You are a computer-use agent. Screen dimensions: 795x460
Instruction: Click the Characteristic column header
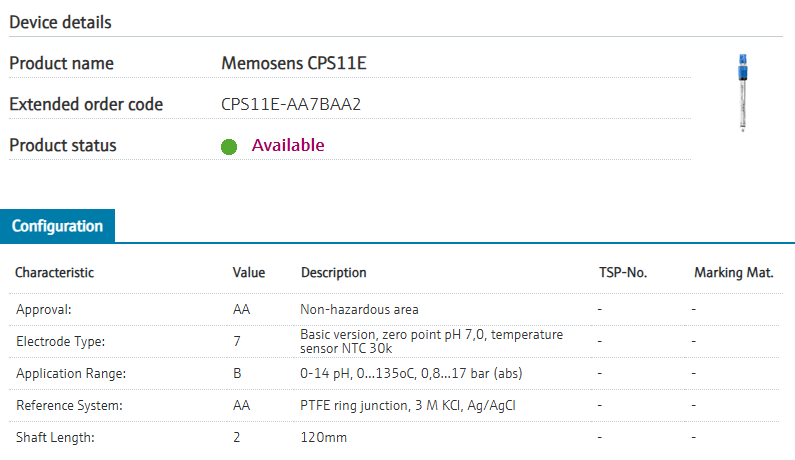[55, 272]
